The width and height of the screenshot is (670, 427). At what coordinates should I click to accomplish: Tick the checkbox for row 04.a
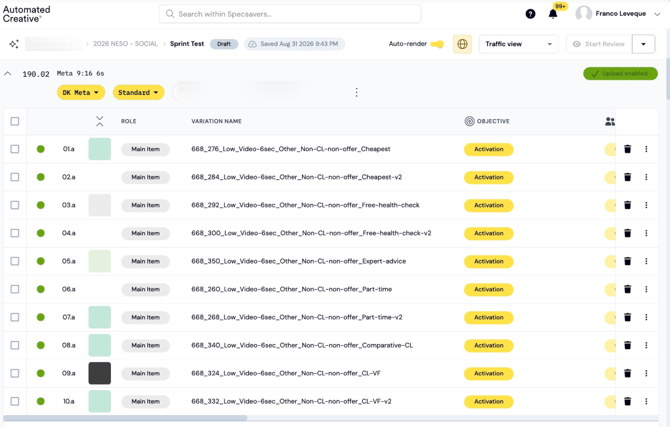(15, 233)
